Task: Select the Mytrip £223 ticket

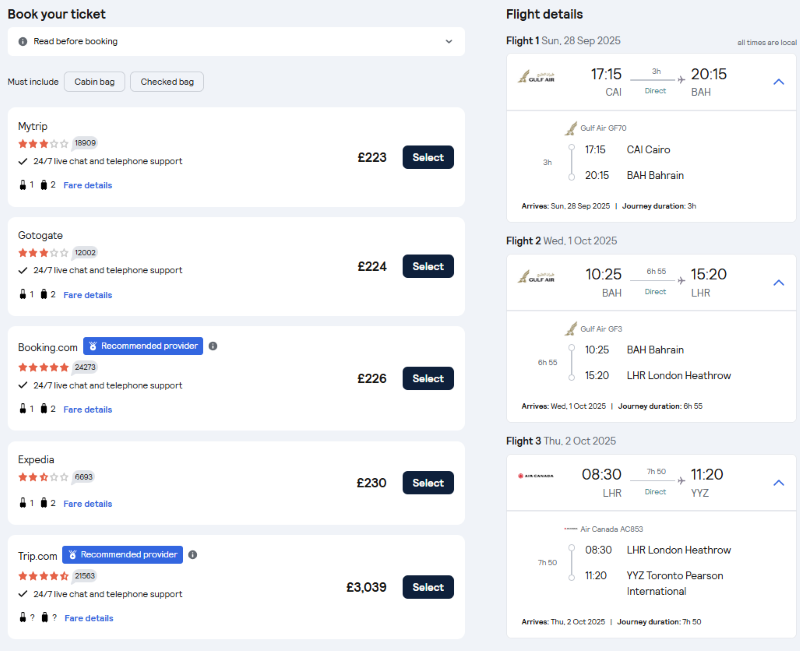Action: pyautogui.click(x=428, y=157)
